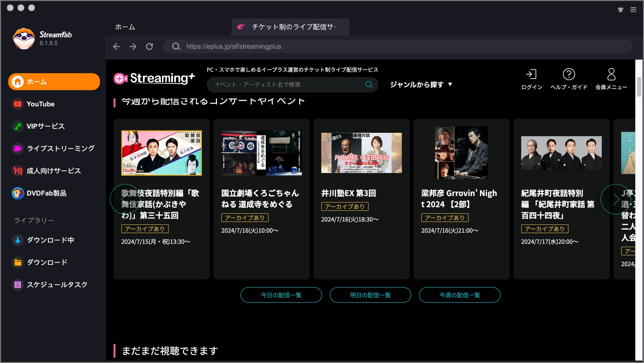Click the carousel next arrow
The image size is (644, 363).
point(616,199)
